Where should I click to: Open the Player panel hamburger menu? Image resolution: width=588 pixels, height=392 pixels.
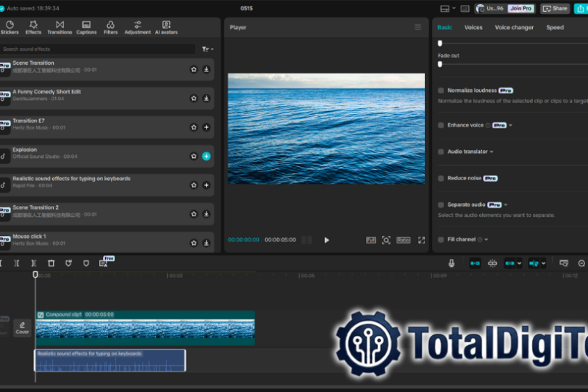[417, 27]
